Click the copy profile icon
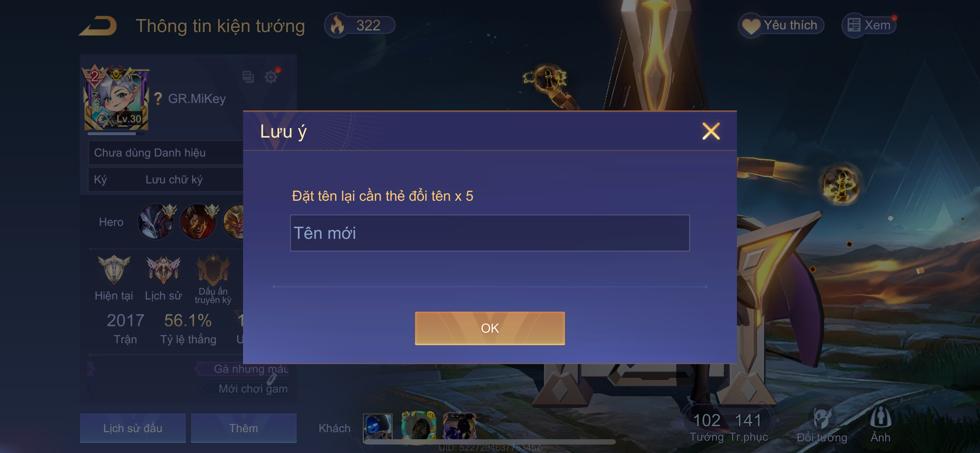The image size is (980, 453). 248,77
